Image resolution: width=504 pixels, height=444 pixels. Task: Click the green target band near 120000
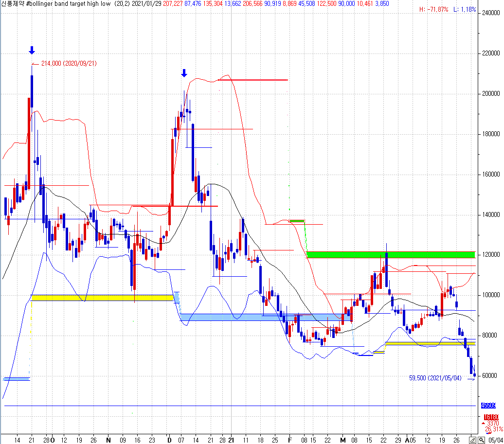pos(391,255)
